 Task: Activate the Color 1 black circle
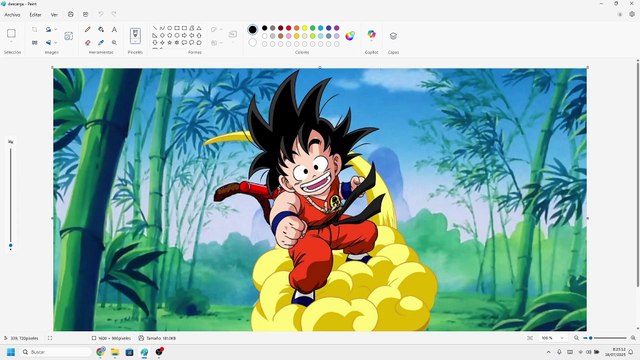253,29
